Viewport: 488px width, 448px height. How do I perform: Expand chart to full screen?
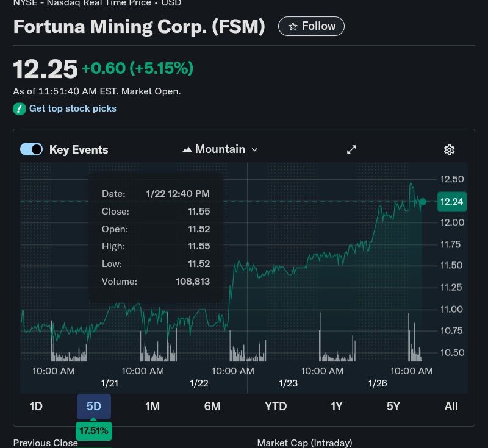(351, 149)
